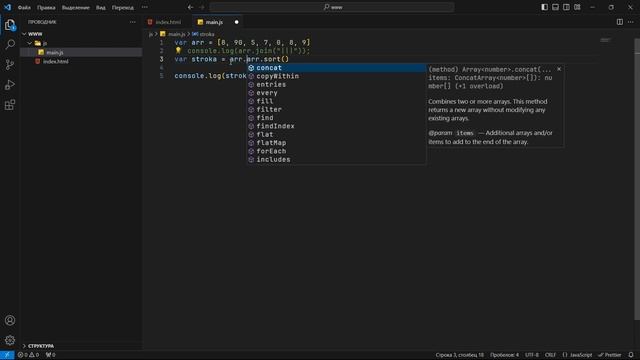Click the command center search box

331,7
